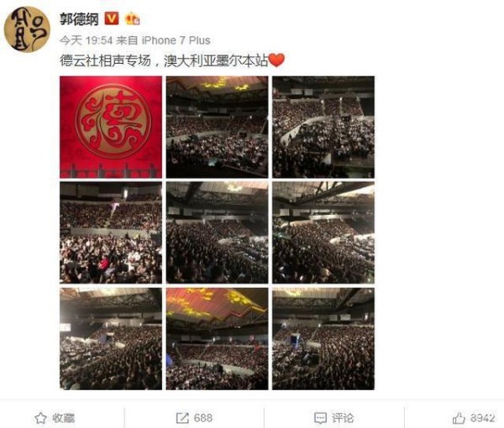Open the iPhone 7 Plus source link
504x428 pixels.
click(176, 40)
